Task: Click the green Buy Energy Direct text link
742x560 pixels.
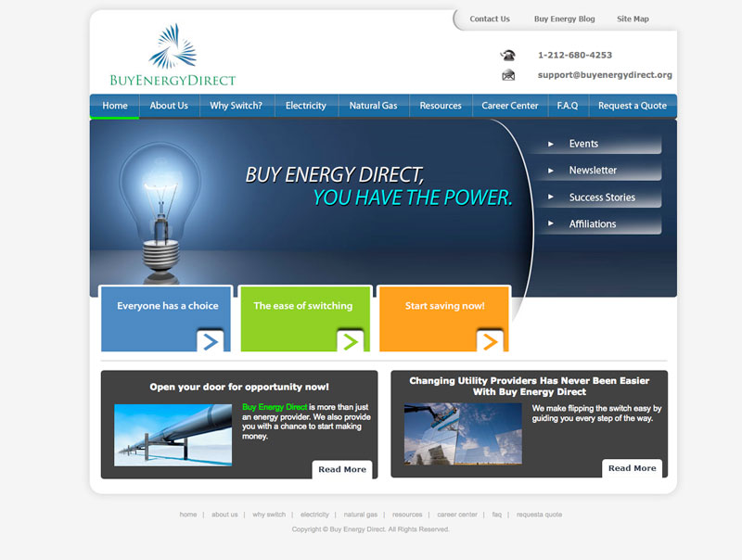Action: 275,407
